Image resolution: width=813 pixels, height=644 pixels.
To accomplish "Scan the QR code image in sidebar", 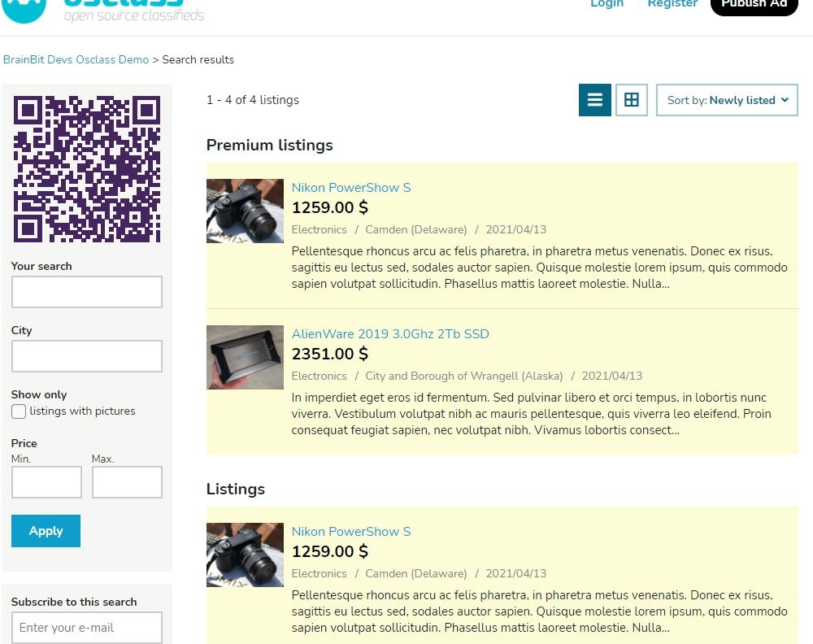I will (86, 168).
